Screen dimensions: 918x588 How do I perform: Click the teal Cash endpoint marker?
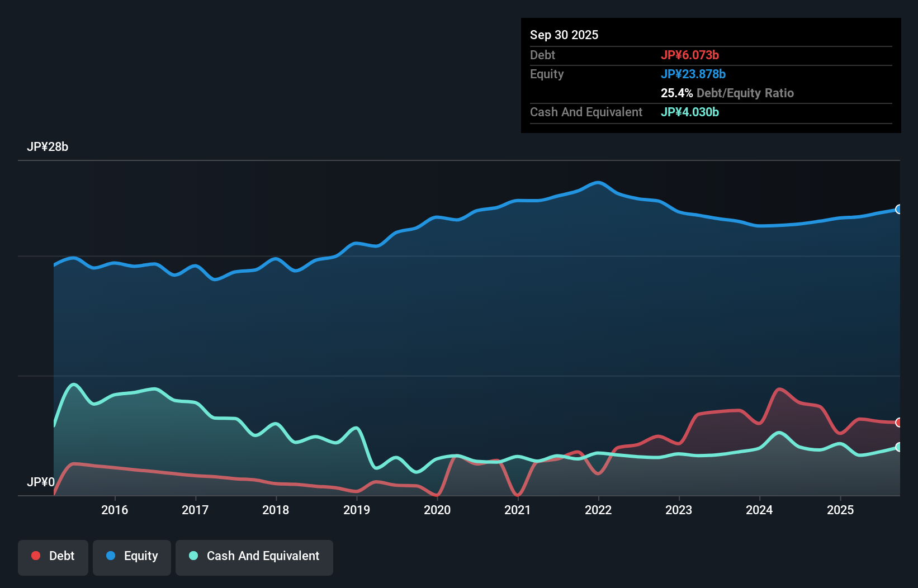[899, 447]
